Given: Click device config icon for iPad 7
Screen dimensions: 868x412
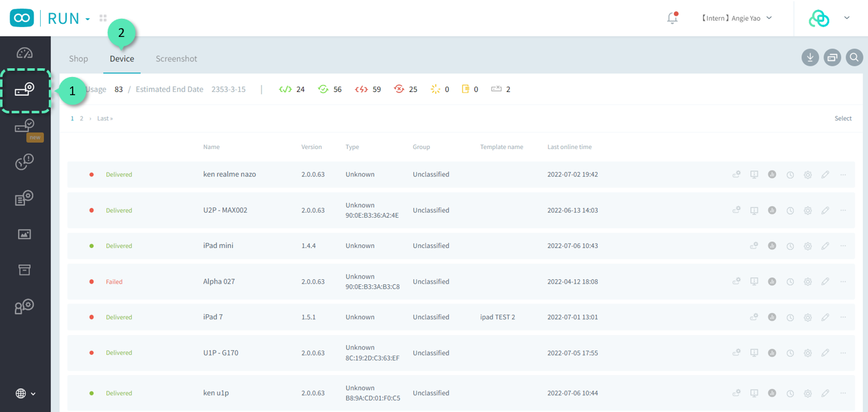Looking at the screenshot, I should click(754, 317).
